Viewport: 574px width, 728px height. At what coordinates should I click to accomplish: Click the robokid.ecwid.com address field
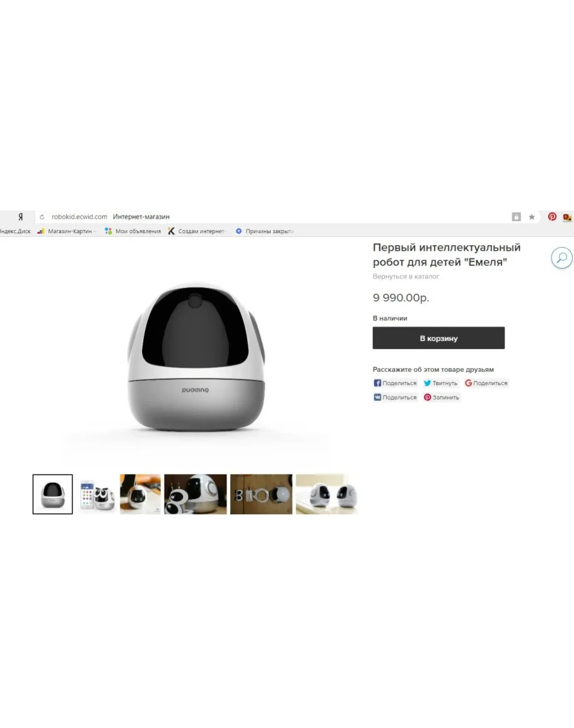click(x=79, y=217)
